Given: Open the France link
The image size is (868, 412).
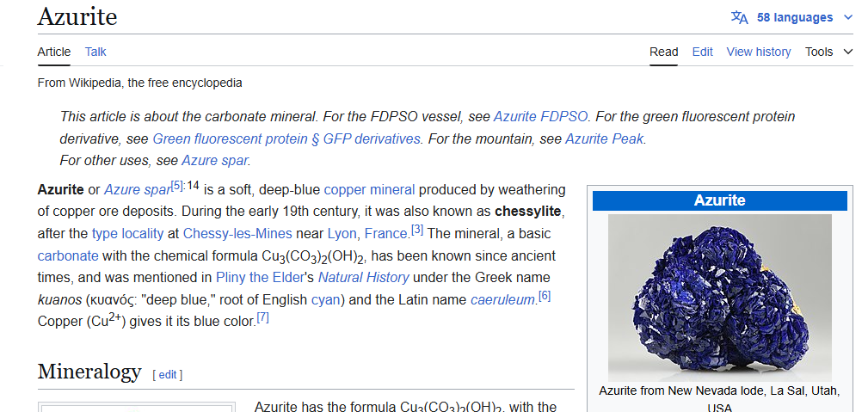Looking at the screenshot, I should click(386, 234).
